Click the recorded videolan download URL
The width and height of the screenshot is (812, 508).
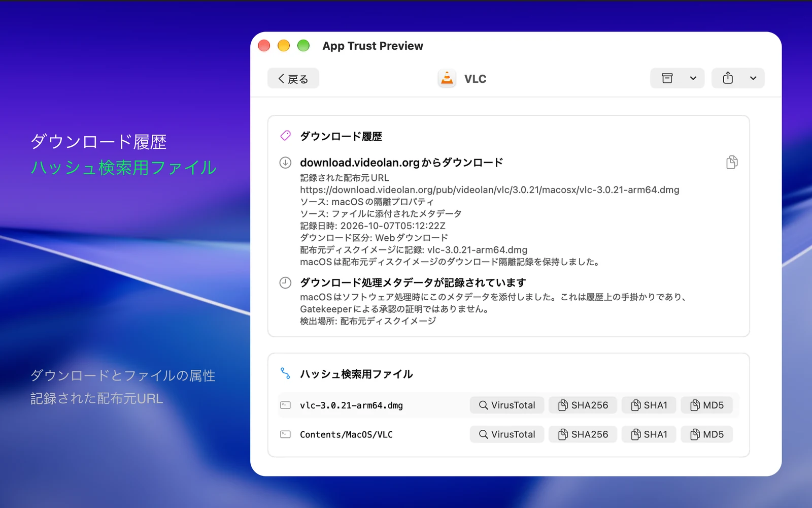click(x=489, y=190)
